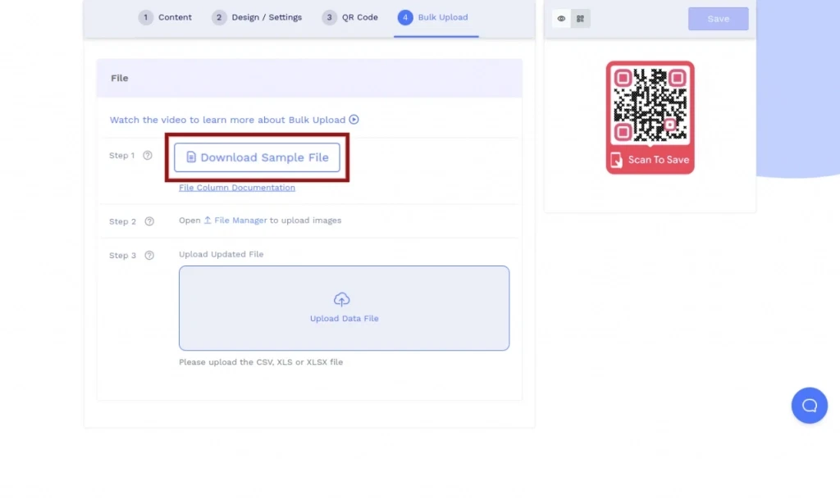Open the File Manager link

coord(240,220)
